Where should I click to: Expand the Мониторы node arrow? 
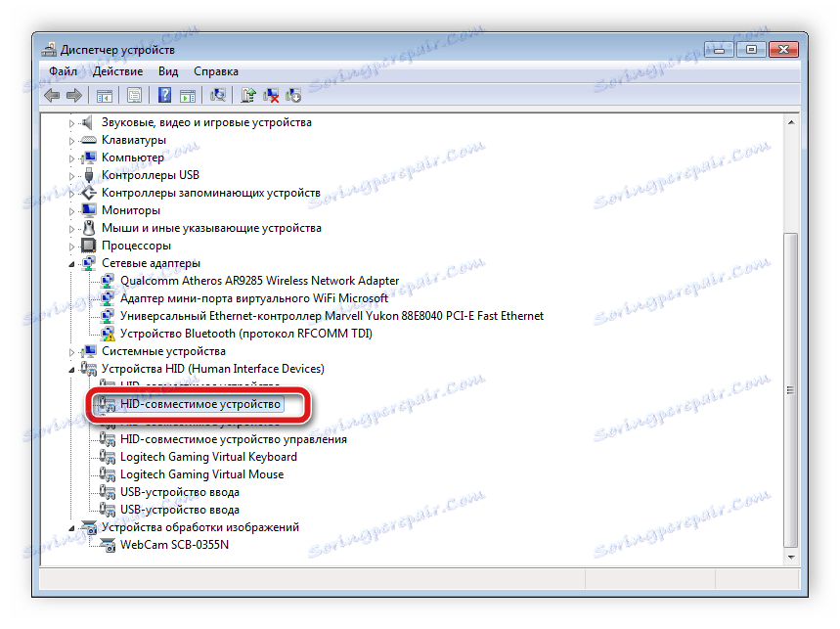[71, 211]
